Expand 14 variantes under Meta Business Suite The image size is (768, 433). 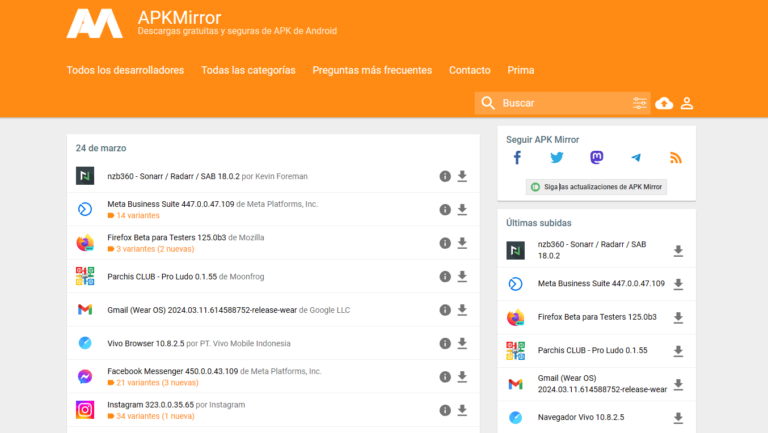pos(136,215)
